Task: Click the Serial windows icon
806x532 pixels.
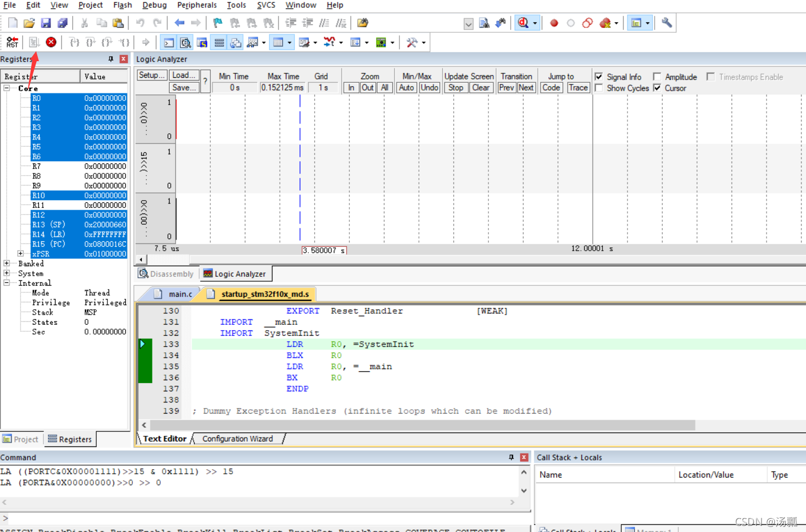Action: point(304,42)
